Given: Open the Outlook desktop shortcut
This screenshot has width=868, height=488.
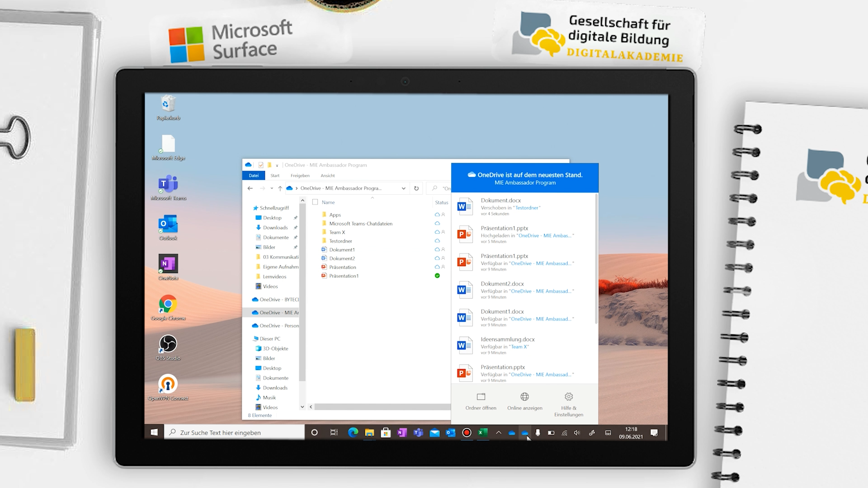Looking at the screenshot, I should [168, 228].
